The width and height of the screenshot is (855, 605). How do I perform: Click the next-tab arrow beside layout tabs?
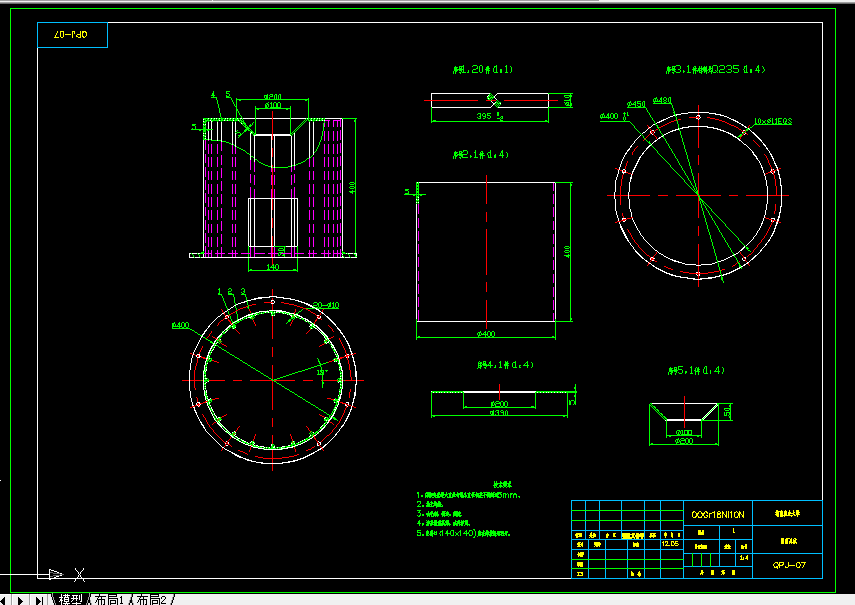click(x=21, y=600)
